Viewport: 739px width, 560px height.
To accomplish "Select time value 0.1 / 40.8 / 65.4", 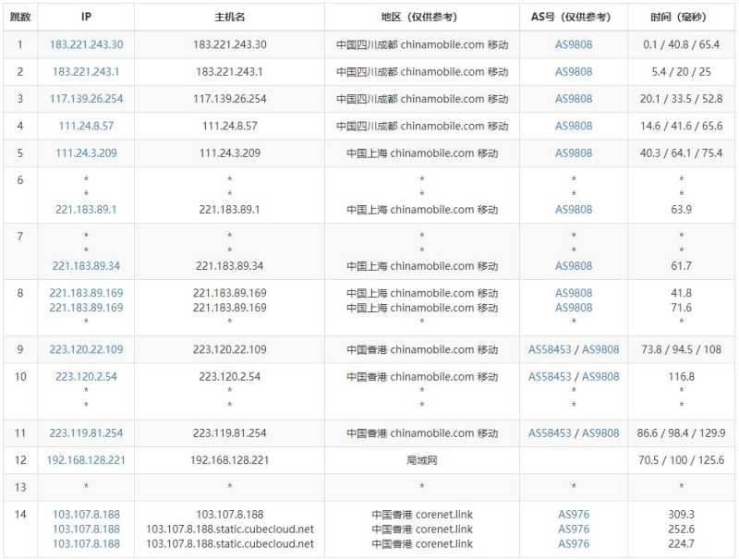I will [x=681, y=44].
